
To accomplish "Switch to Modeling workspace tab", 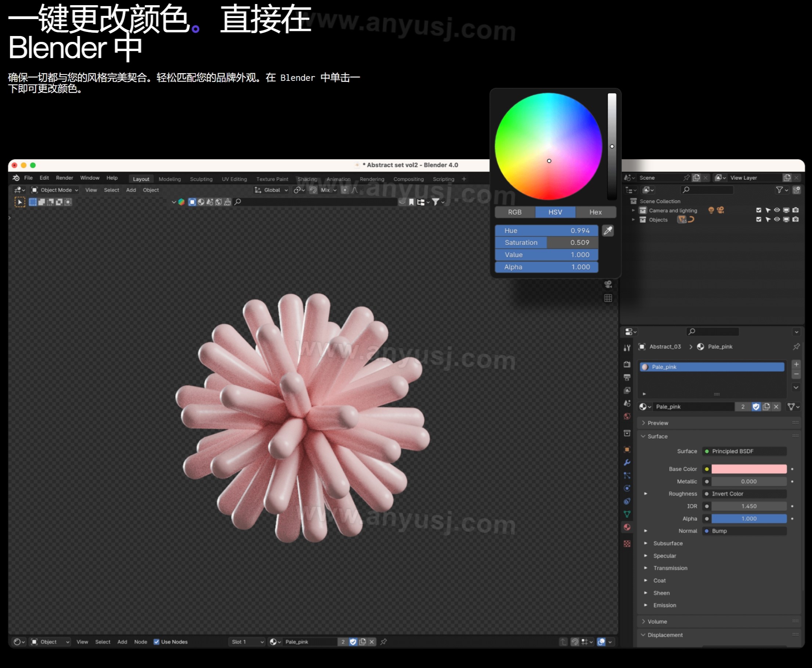I will tap(170, 179).
